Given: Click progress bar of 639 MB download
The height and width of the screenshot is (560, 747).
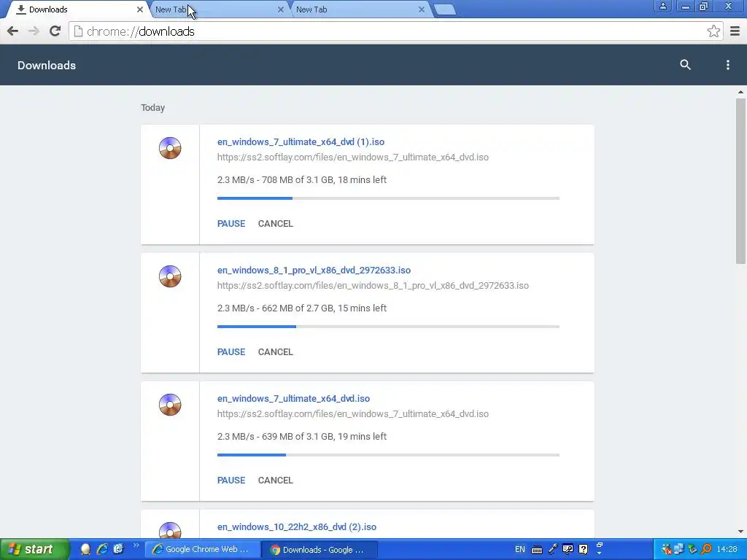Looking at the screenshot, I should click(x=388, y=455).
